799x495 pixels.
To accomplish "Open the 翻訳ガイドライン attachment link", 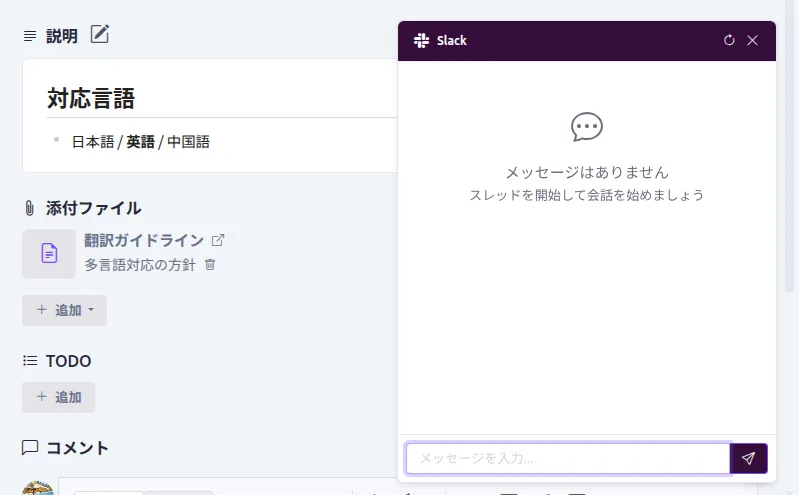I will (x=144, y=240).
